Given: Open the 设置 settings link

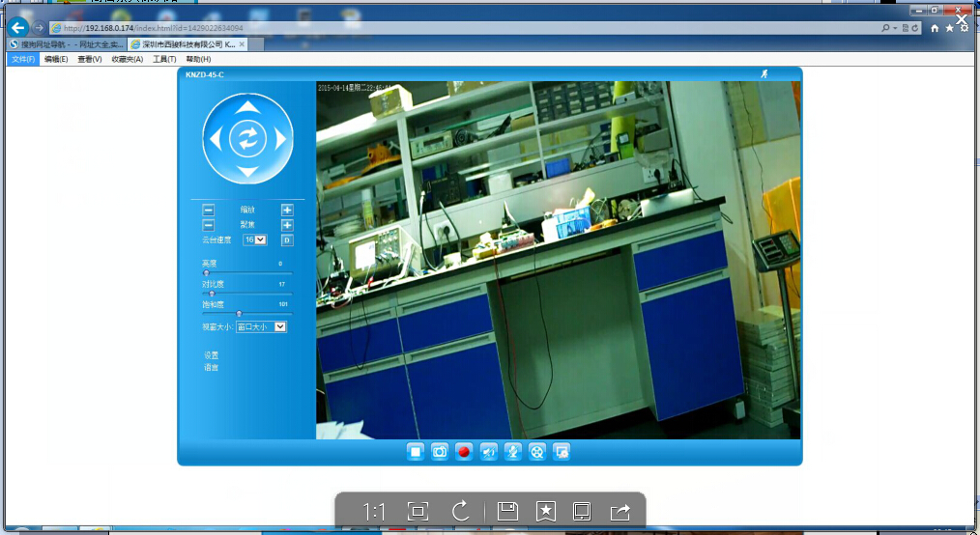Looking at the screenshot, I should tap(211, 355).
